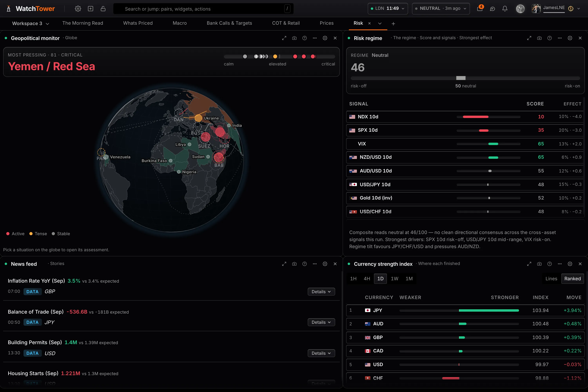Add a new workspace tab
588x392 pixels.
(393, 24)
